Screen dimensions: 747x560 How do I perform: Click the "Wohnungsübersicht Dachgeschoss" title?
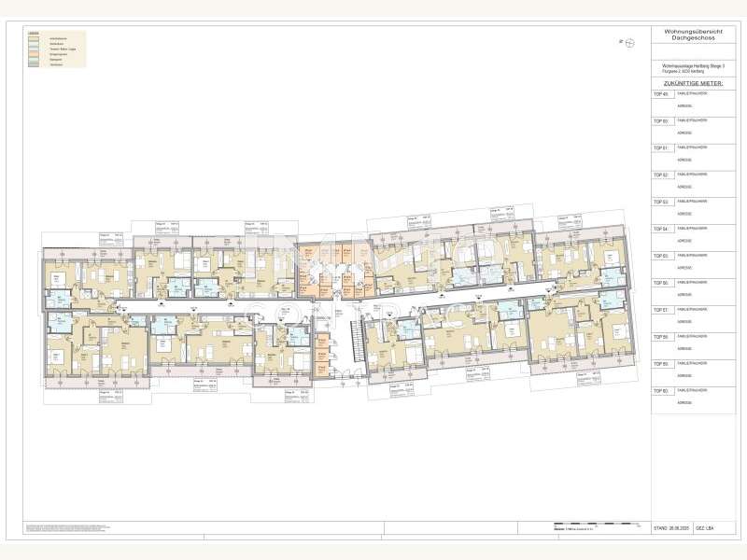[x=693, y=35]
